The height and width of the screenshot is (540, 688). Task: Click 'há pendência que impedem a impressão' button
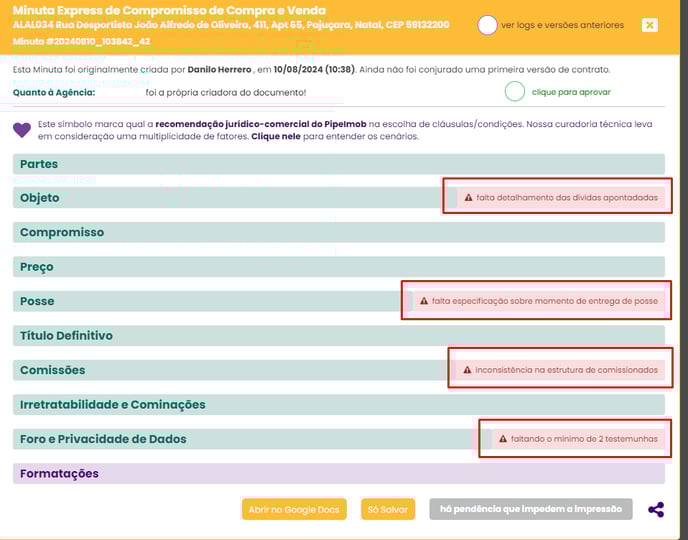(531, 509)
